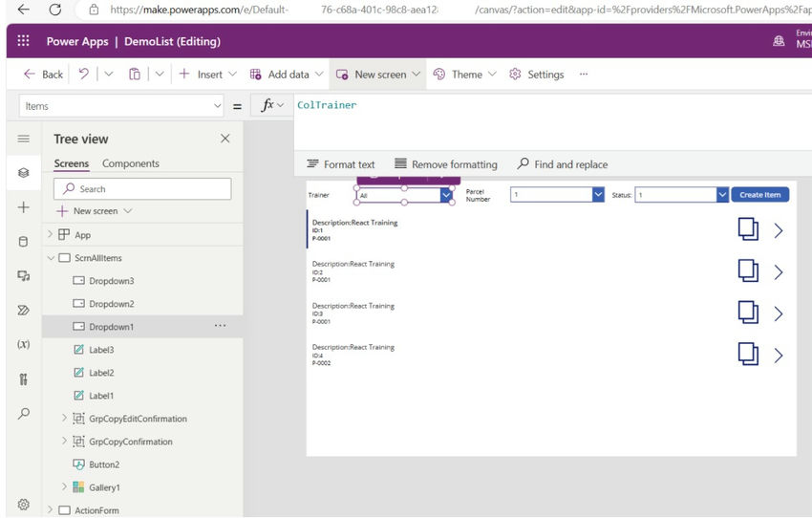Open the sidebar Settings gear icon
The image size is (812, 518).
click(23, 504)
